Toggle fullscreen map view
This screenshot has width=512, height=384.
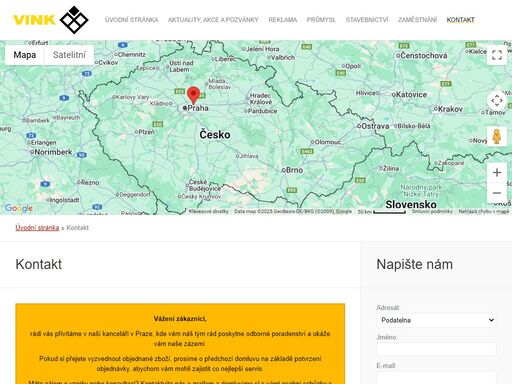click(x=497, y=55)
